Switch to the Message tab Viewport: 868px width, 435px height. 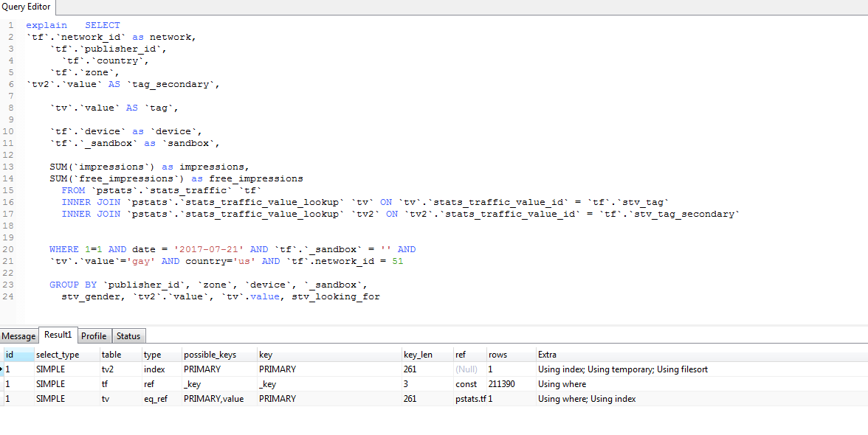pos(18,336)
